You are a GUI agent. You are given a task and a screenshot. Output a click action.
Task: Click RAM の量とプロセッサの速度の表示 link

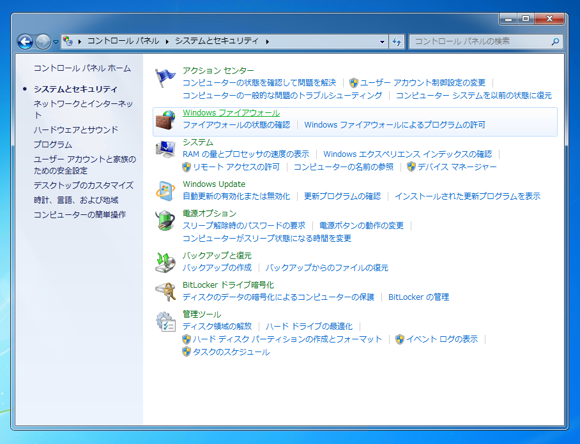pyautogui.click(x=246, y=154)
